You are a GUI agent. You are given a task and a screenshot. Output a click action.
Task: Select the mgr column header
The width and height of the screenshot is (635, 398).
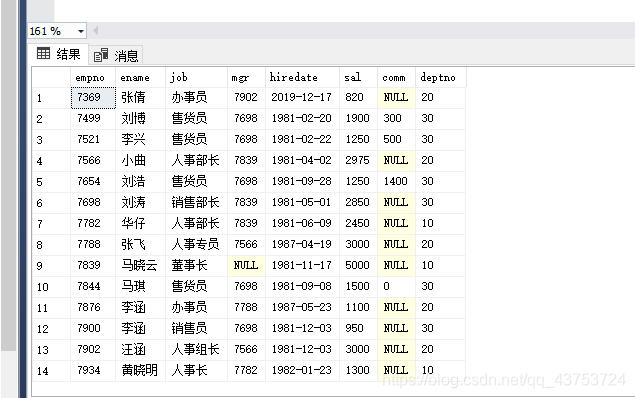[246, 77]
